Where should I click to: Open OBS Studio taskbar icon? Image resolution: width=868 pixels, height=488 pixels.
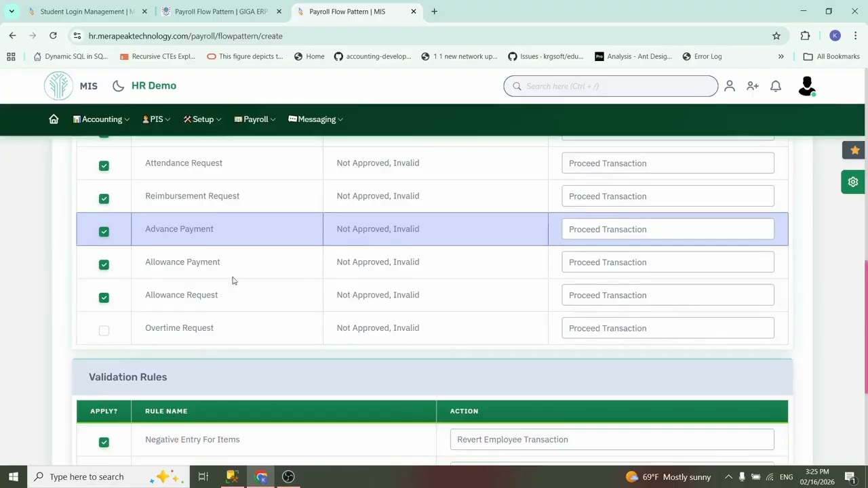[288, 476]
